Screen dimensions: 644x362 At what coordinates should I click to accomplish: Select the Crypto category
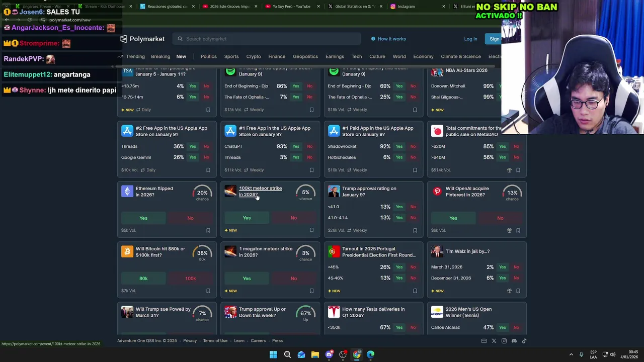pyautogui.click(x=254, y=56)
